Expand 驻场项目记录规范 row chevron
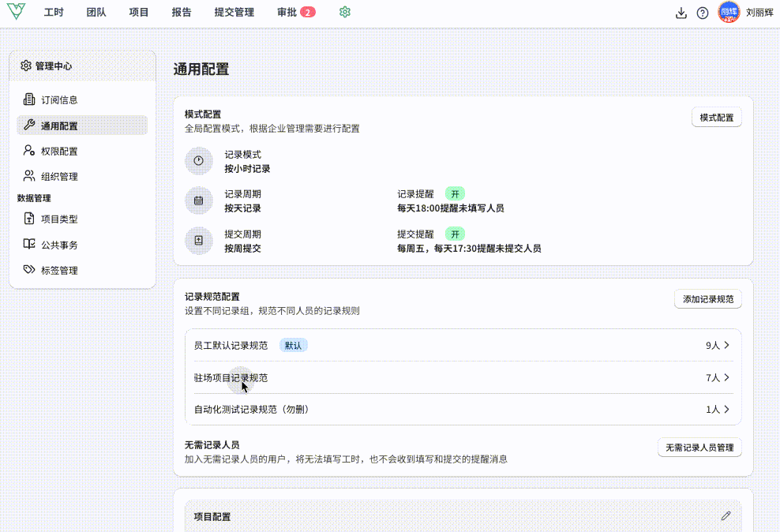 (726, 378)
